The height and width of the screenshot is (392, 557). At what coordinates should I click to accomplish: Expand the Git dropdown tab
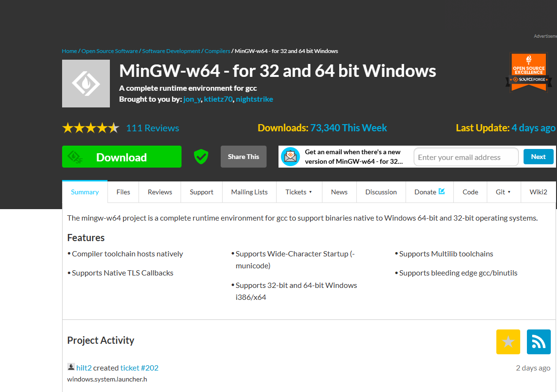[x=503, y=192]
